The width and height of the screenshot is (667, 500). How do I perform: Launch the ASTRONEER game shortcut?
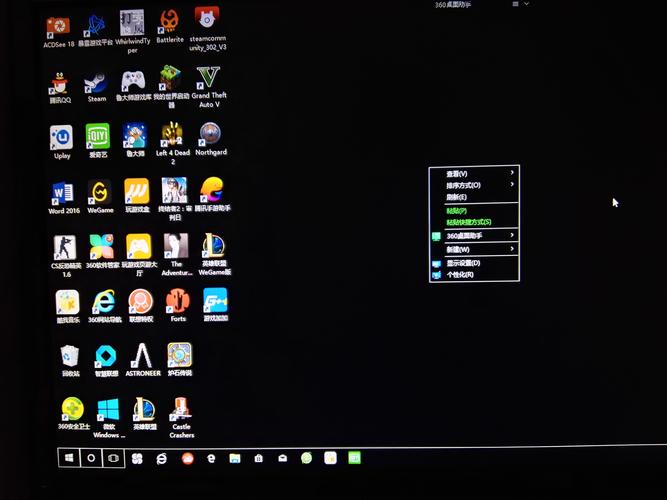point(143,360)
